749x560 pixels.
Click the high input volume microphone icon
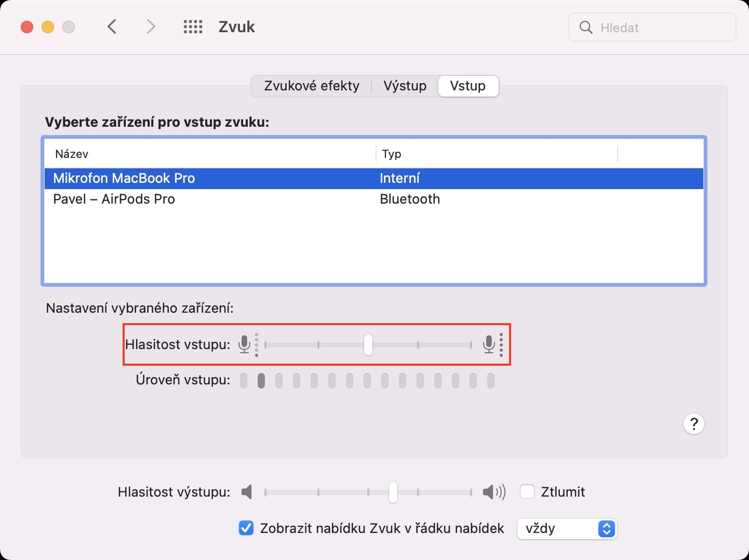pyautogui.click(x=489, y=344)
